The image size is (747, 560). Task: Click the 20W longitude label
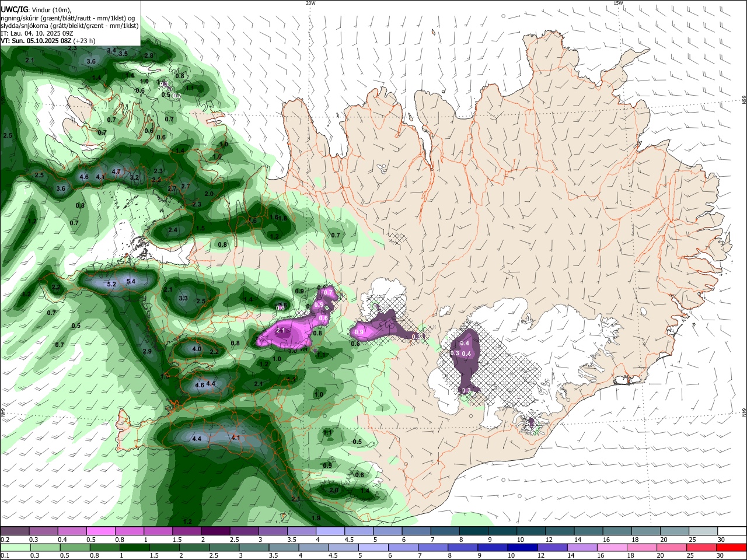pos(310,3)
